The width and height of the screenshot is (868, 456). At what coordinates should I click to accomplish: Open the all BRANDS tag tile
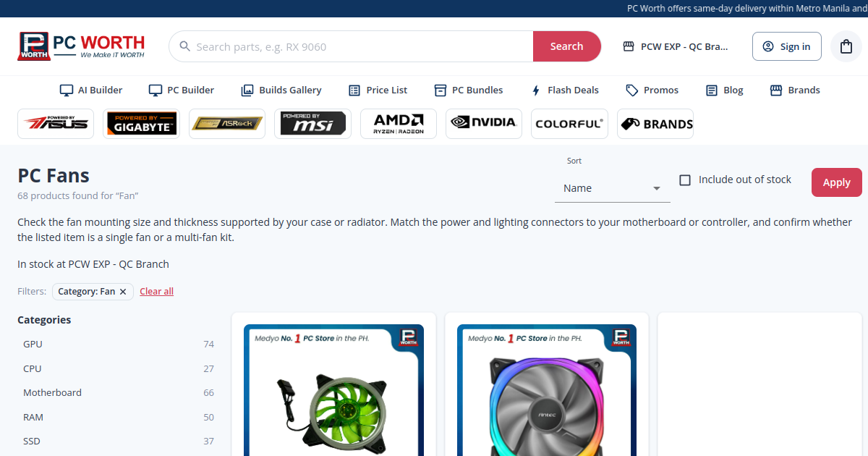point(655,124)
